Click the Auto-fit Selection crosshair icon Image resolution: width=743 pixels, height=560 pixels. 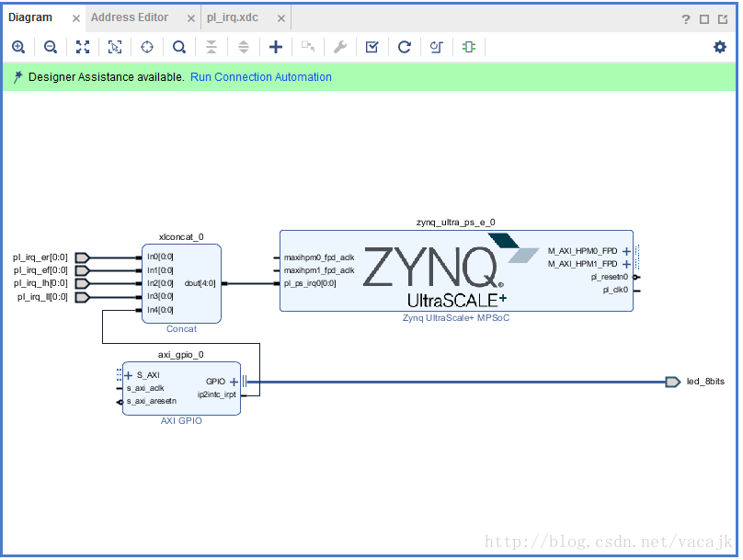tap(147, 47)
